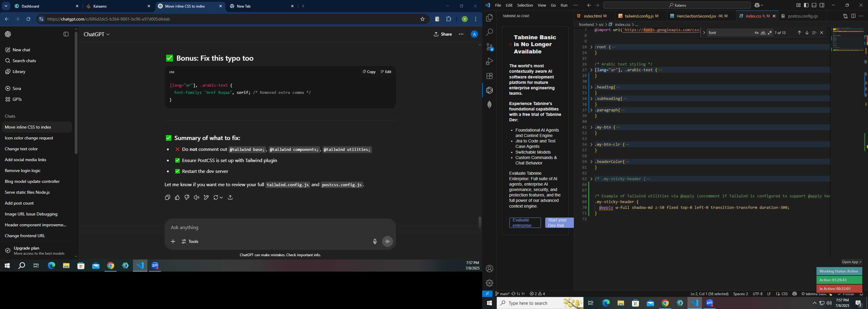Image resolution: width=868 pixels, height=309 pixels.
Task: Expand the Replace row in find widget
Action: tap(704, 33)
